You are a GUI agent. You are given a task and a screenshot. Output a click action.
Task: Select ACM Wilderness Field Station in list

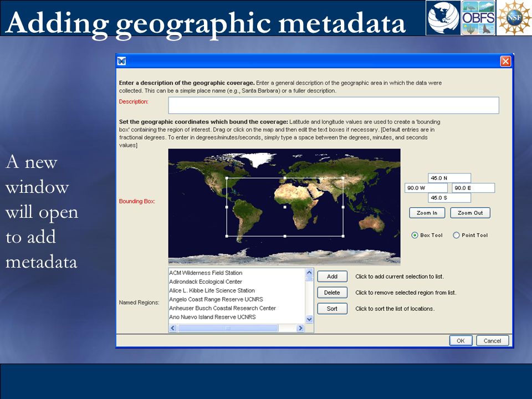(206, 273)
